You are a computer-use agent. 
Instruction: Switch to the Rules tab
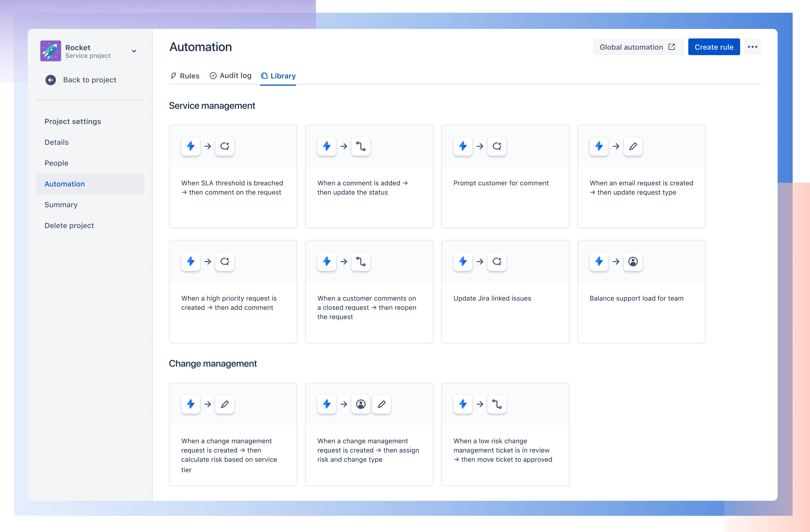pos(185,75)
